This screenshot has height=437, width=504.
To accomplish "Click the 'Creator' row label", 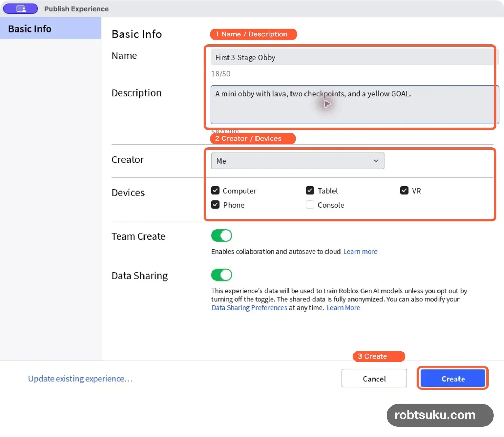I will [x=128, y=160].
